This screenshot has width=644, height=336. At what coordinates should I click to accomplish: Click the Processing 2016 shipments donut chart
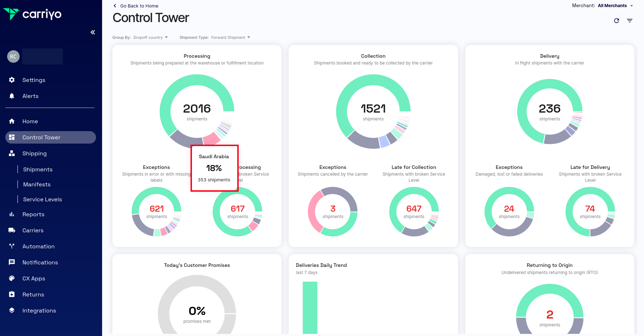pyautogui.click(x=197, y=112)
